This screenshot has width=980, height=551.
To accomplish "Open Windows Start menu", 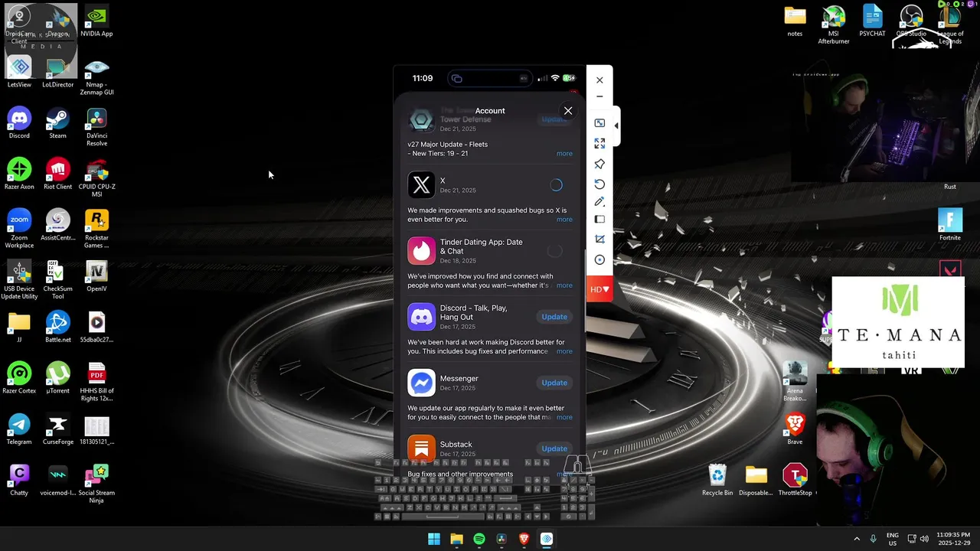I will (x=434, y=539).
